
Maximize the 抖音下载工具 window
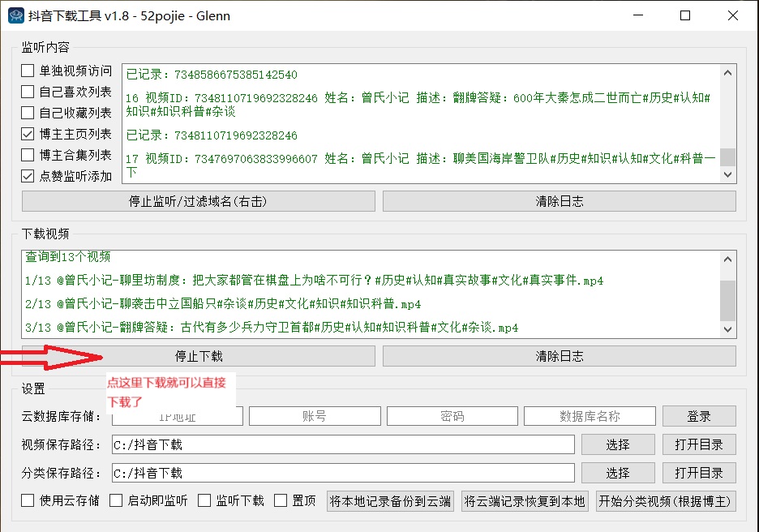pos(685,15)
